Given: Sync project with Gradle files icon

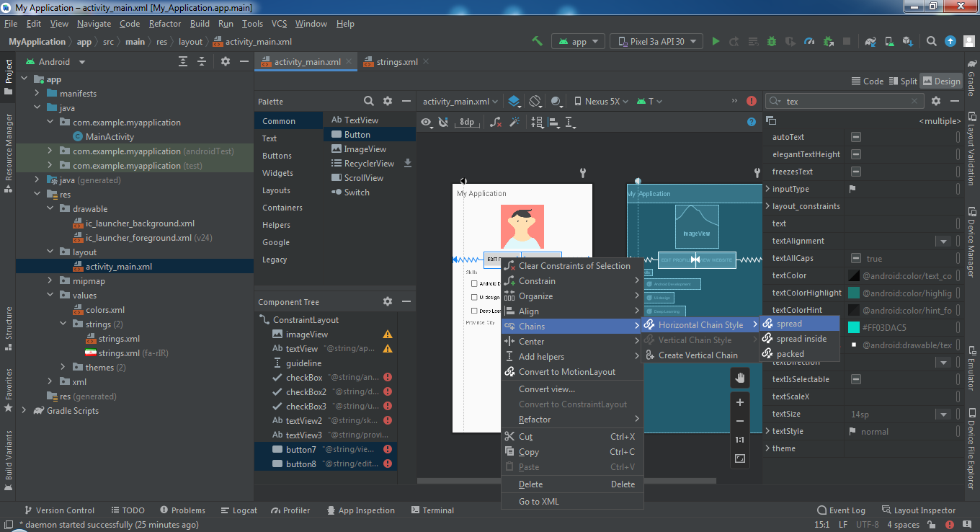Looking at the screenshot, I should tap(871, 41).
